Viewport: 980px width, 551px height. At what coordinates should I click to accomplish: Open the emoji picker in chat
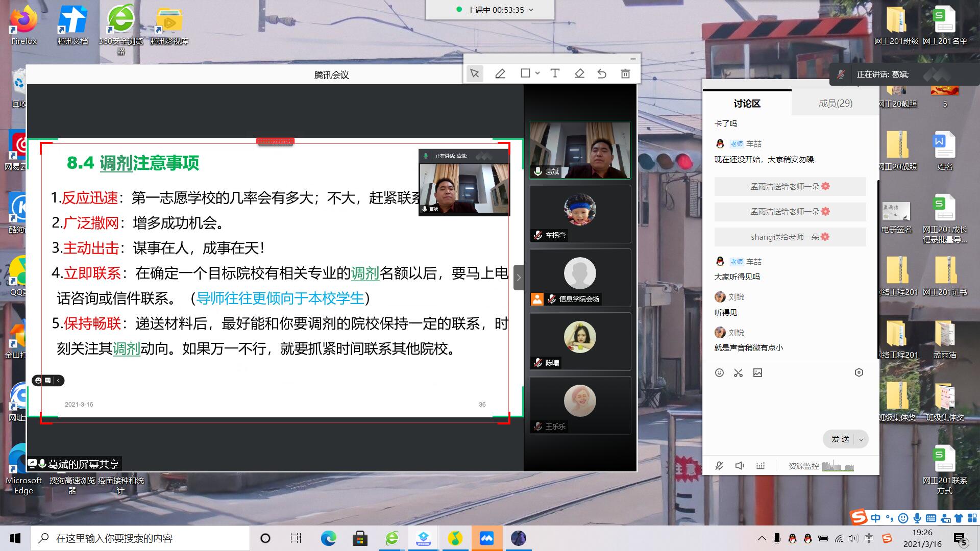click(x=719, y=373)
